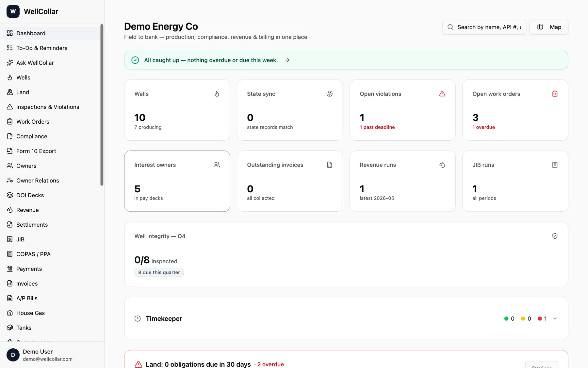
Task: Open Ask WellCollar assistant
Action: [x=52, y=63]
